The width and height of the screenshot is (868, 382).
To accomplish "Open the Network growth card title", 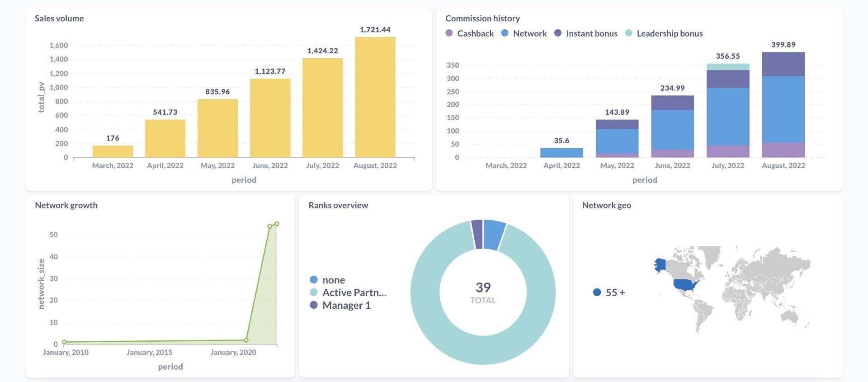I will 66,205.
